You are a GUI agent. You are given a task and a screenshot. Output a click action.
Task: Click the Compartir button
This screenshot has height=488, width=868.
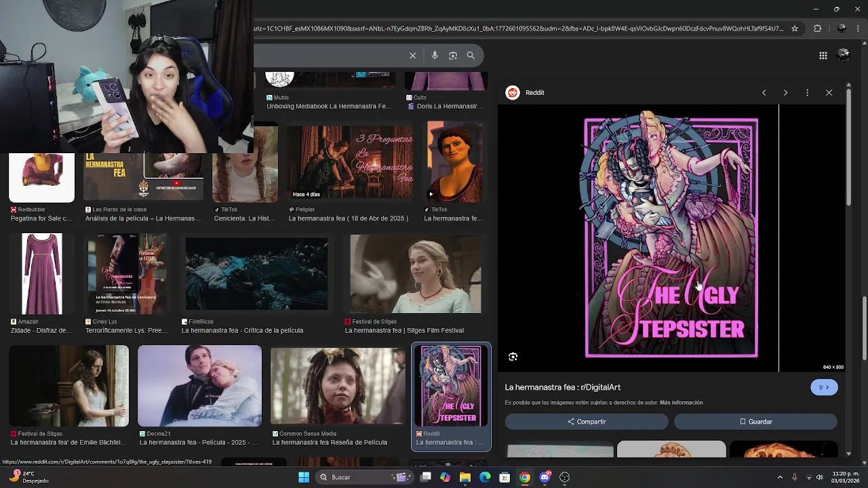587,422
